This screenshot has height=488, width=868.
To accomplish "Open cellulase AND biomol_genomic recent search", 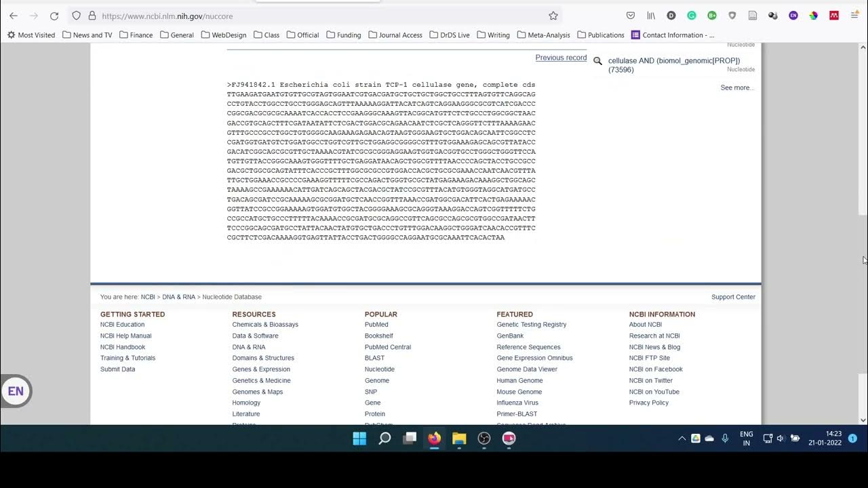I will pos(673,65).
